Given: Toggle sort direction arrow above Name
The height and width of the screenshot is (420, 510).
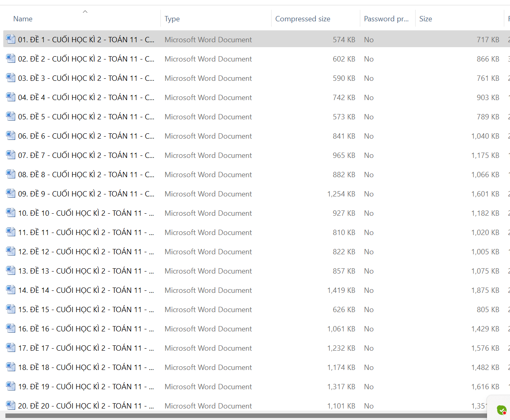Looking at the screenshot, I should 85,11.
